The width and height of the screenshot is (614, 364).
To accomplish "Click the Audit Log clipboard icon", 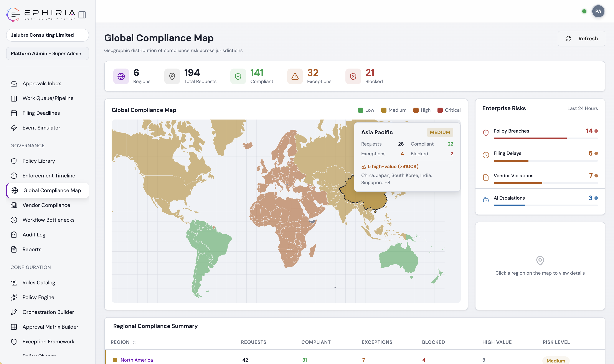I will [x=14, y=234].
